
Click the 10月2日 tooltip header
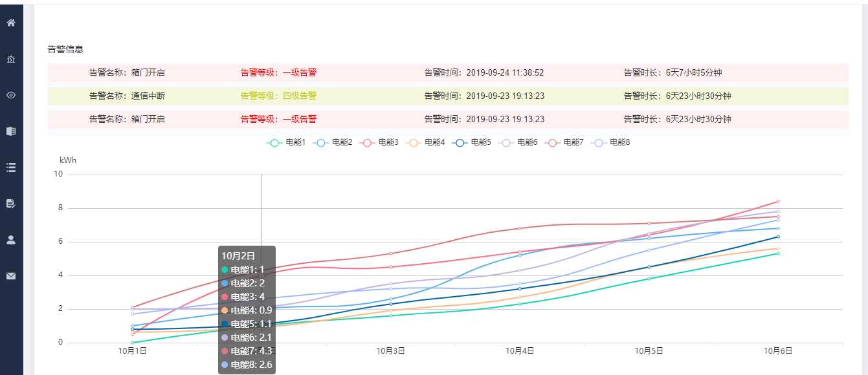[x=238, y=256]
